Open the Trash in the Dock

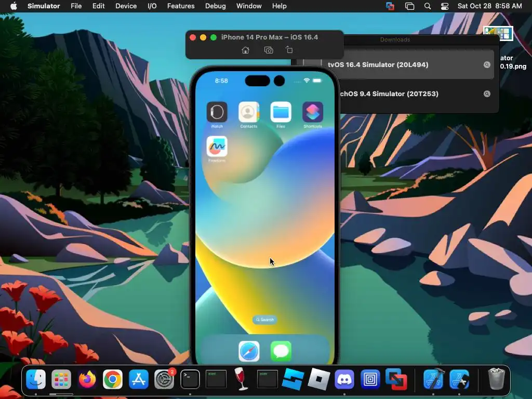(x=496, y=379)
